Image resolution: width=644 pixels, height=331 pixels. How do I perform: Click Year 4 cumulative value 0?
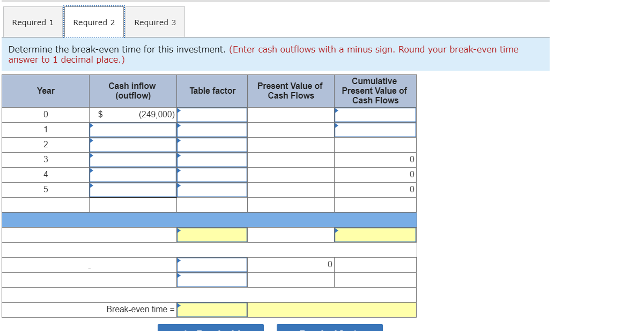tap(411, 175)
